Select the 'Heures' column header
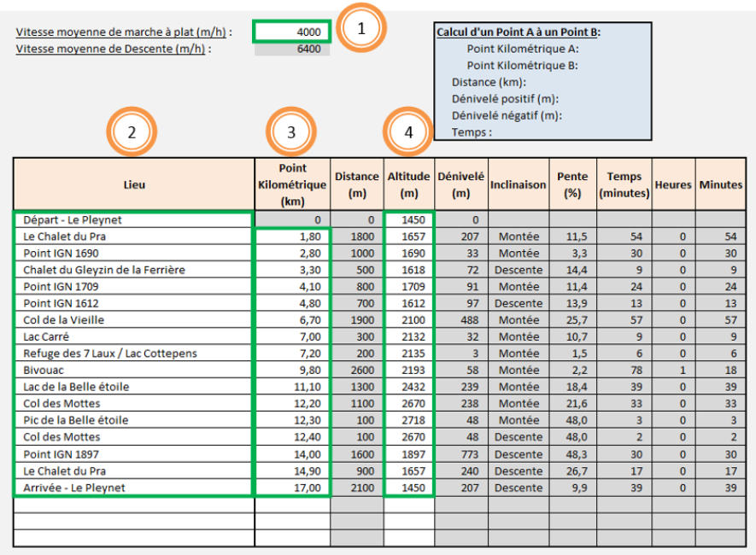 click(x=673, y=184)
